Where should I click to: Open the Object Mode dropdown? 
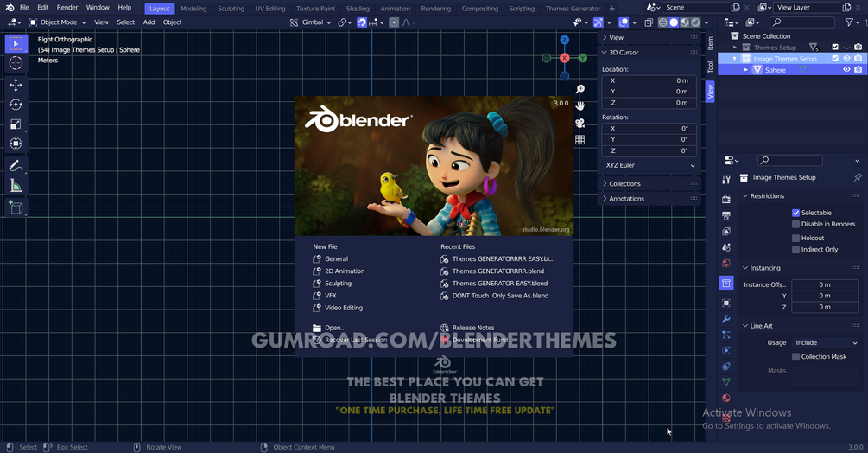[58, 22]
